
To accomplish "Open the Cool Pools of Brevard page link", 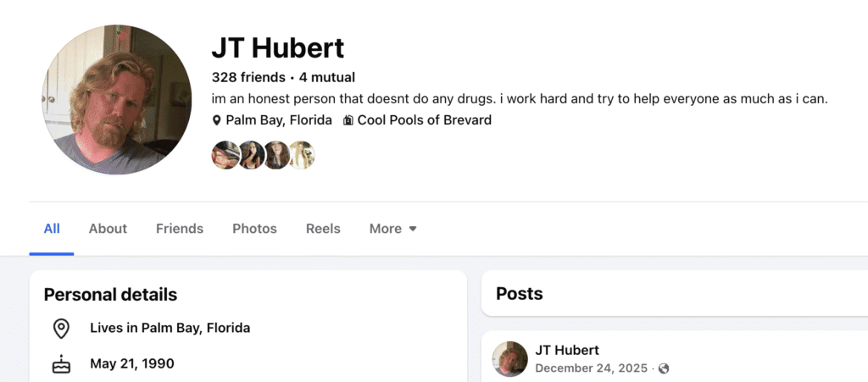I will (424, 120).
